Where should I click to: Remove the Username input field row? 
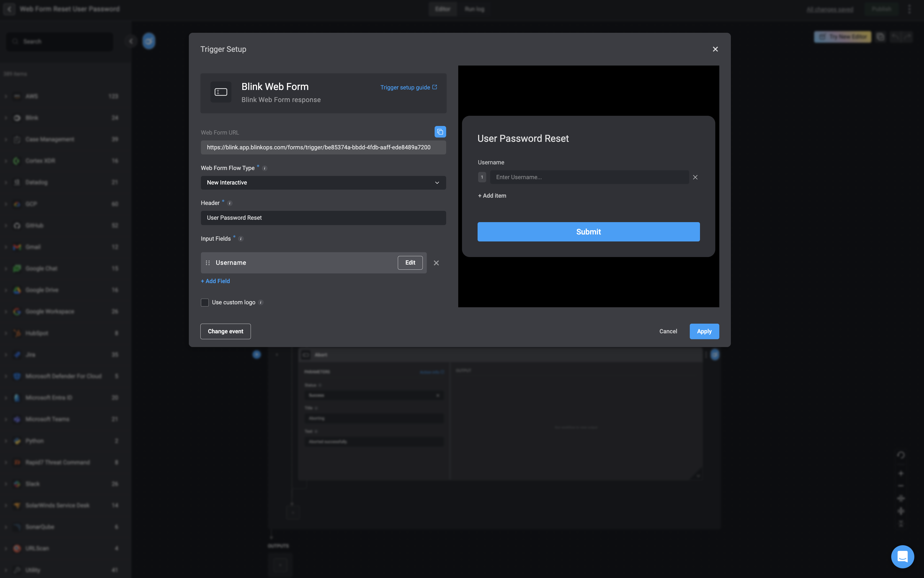(x=436, y=263)
